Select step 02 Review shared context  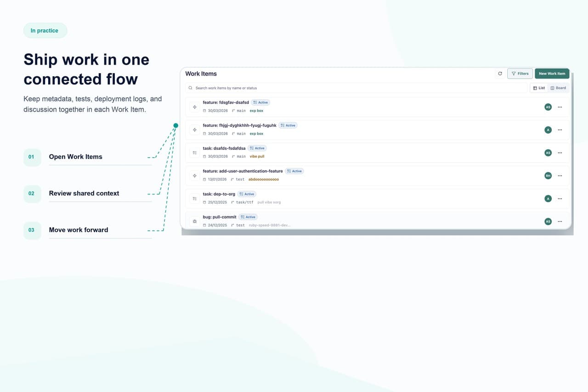[x=87, y=193]
